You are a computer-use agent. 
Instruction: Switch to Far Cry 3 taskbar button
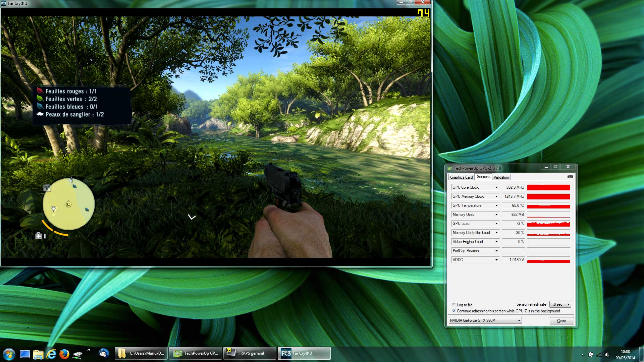[x=304, y=353]
